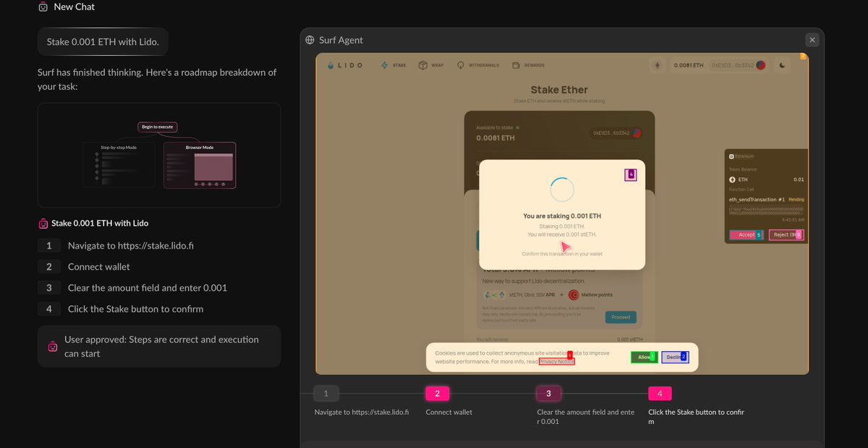Toggle dark mode with moon icon
868x448 pixels.
[x=783, y=65]
